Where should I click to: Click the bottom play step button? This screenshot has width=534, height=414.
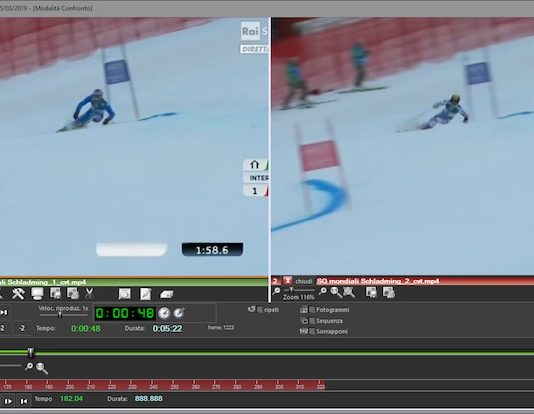[x=8, y=401]
